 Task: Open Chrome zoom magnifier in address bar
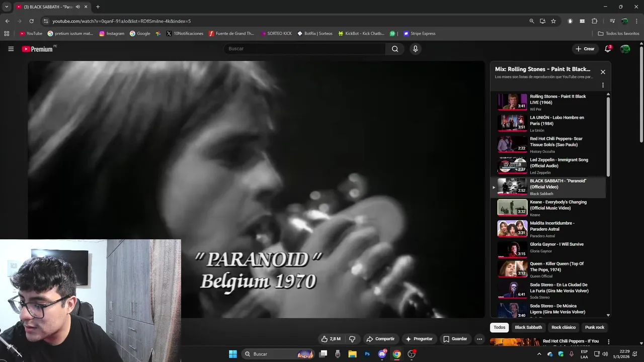coord(532,21)
